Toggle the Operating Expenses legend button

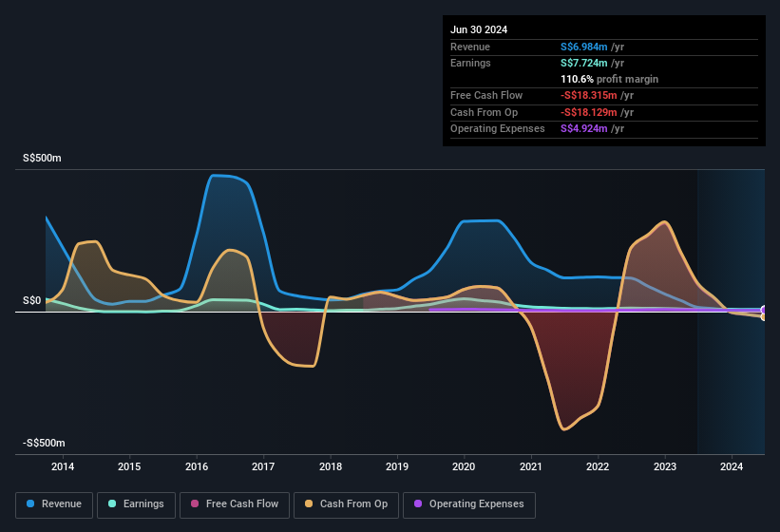pyautogui.click(x=469, y=505)
